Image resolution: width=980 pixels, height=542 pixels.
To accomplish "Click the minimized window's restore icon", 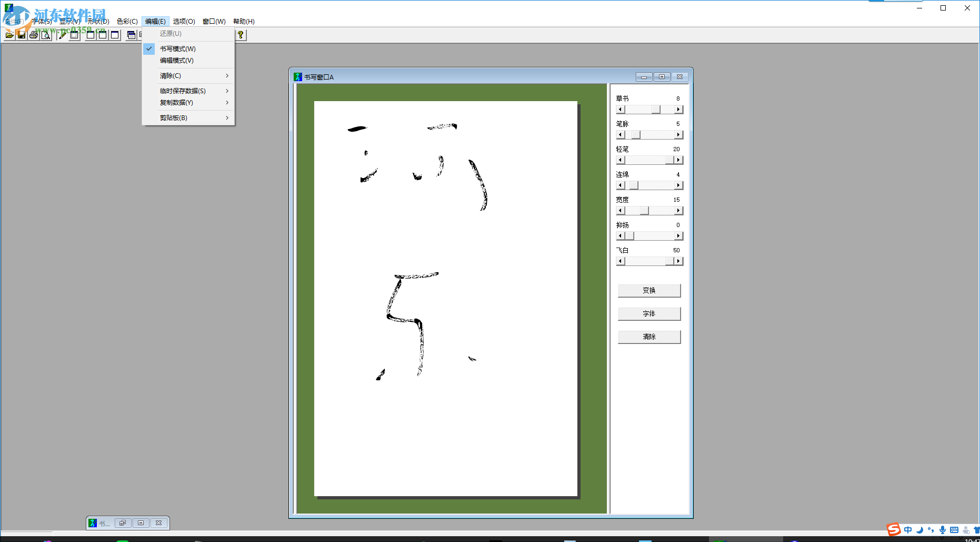I will click(x=123, y=523).
